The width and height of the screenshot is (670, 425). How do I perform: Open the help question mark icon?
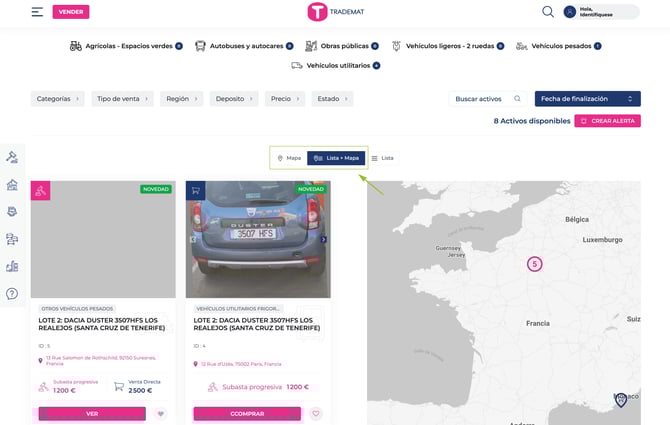click(12, 294)
